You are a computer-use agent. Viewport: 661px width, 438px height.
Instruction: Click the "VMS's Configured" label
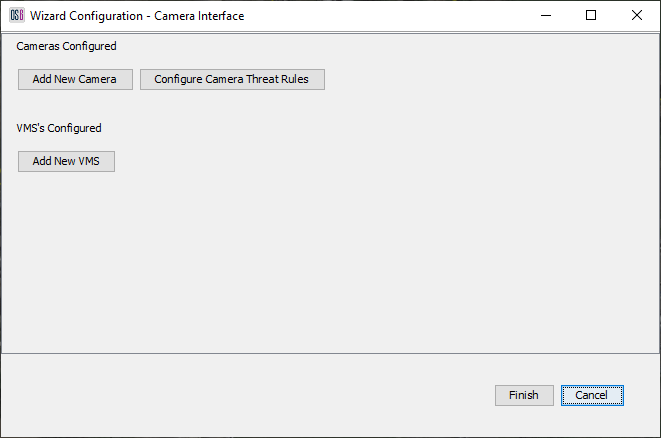coord(59,128)
